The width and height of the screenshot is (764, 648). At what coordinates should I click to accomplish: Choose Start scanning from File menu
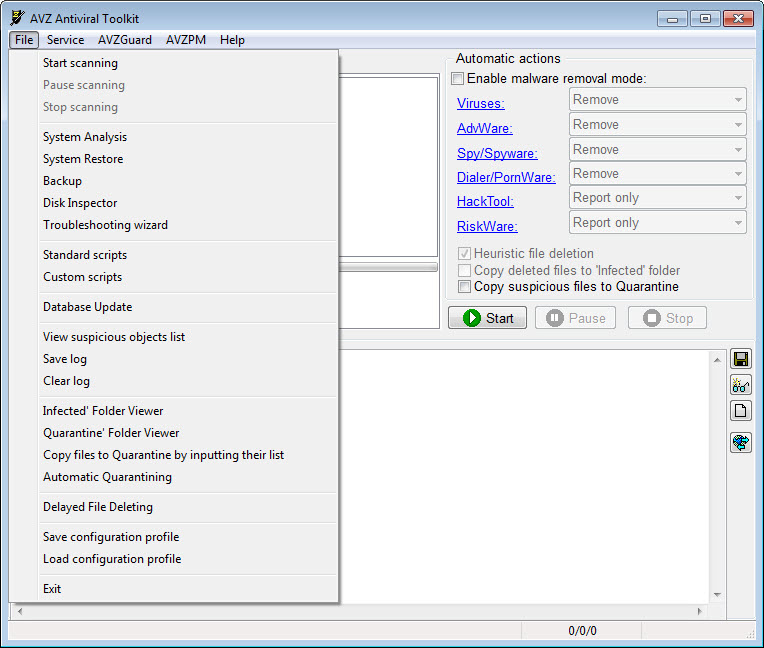[188, 63]
